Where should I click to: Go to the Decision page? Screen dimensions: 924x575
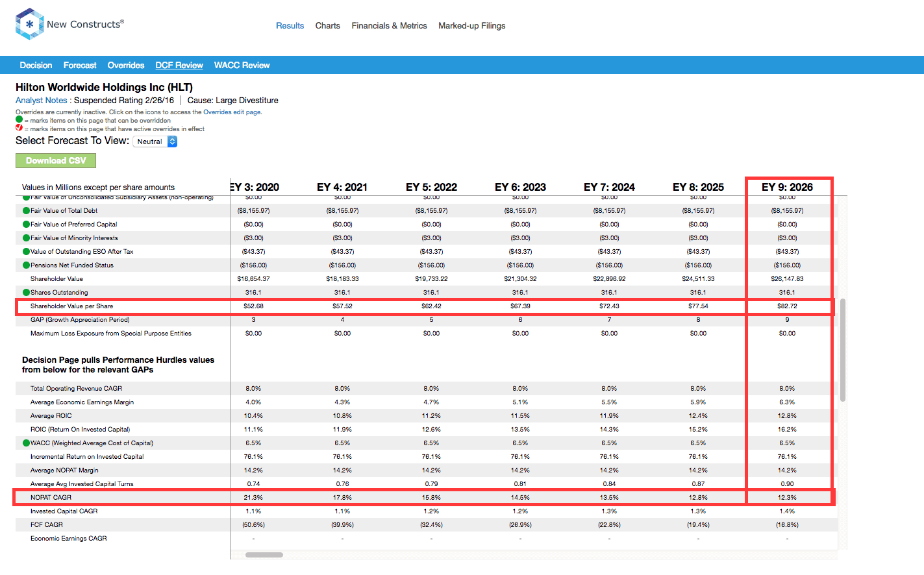pyautogui.click(x=36, y=66)
